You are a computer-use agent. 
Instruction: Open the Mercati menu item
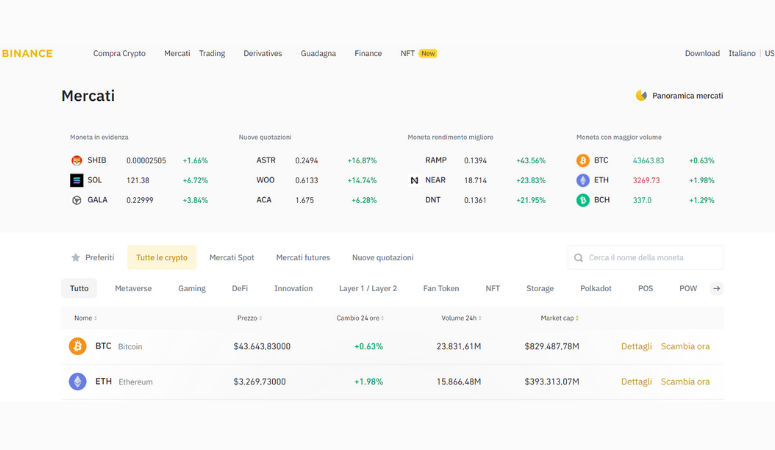(177, 53)
